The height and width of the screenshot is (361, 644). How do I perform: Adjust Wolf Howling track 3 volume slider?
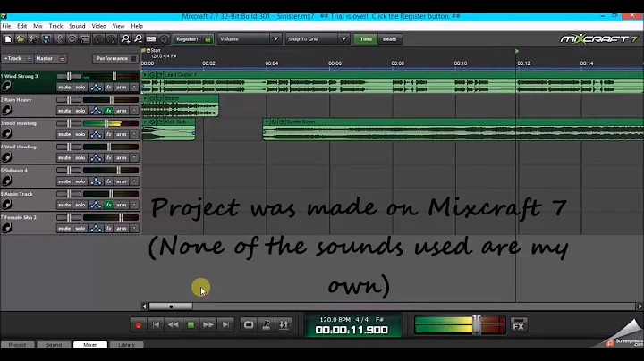click(106, 123)
